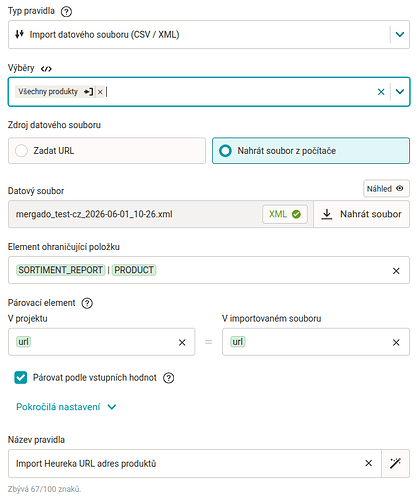
Task: Clear the Název pravidla text
Action: click(x=368, y=463)
